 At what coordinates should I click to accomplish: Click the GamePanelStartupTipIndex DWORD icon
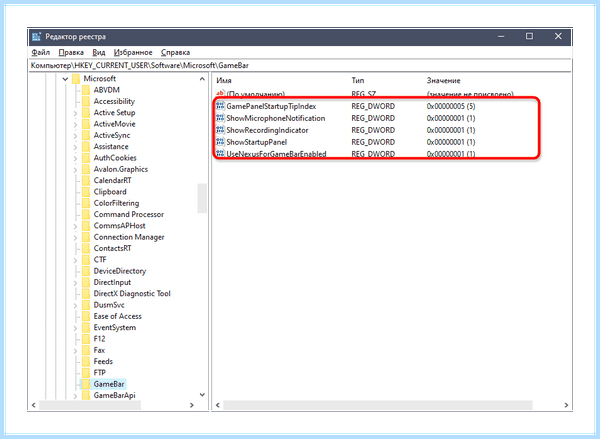(220, 106)
